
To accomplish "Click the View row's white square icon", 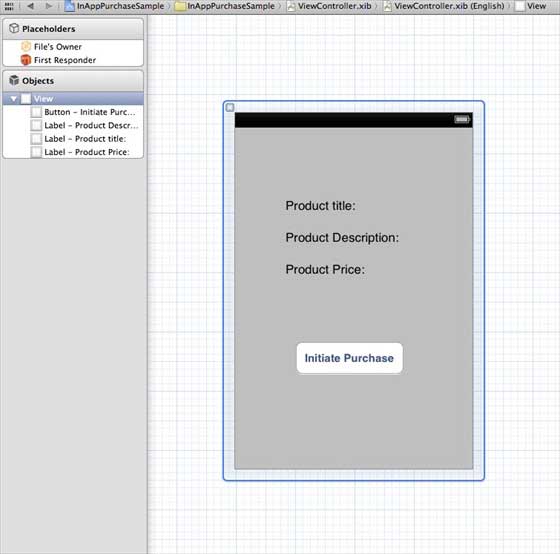I will [x=26, y=99].
